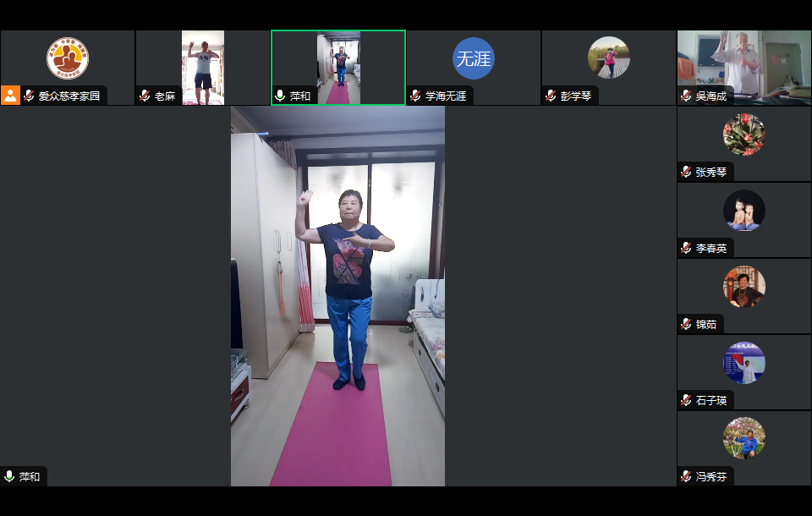812x516 pixels.
Task: Click the muted mic icon for 彭学琴
Action: (551, 96)
